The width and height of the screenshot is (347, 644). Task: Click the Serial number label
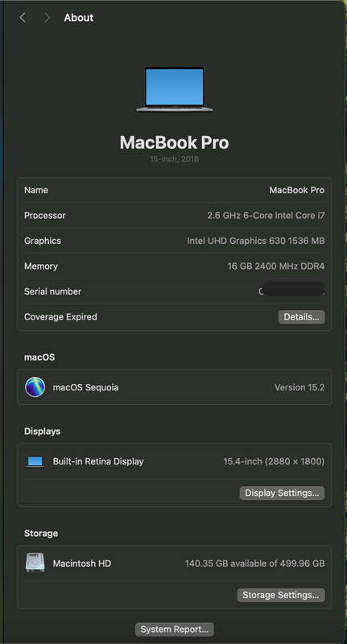52,291
